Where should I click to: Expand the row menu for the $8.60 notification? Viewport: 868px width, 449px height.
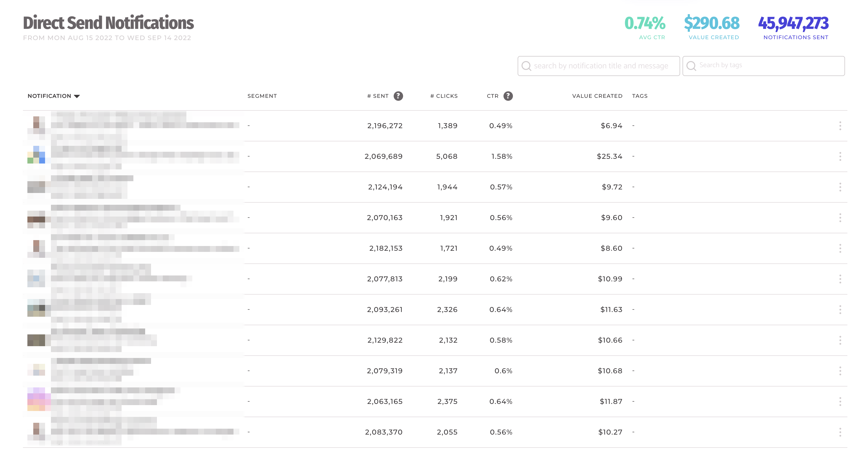point(840,248)
